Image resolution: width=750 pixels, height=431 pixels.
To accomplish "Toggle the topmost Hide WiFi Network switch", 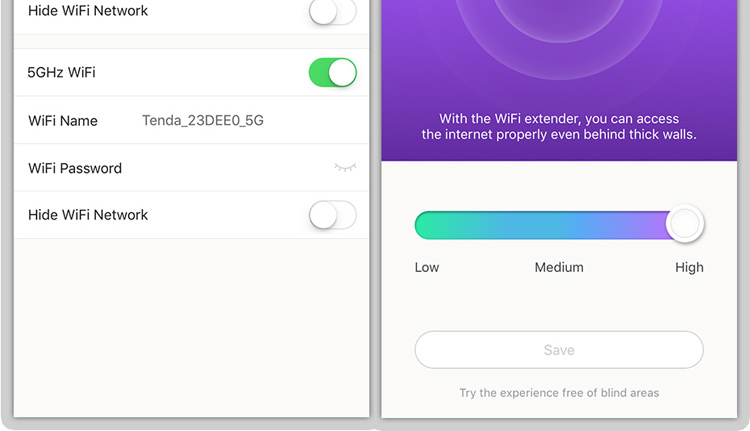I will [x=333, y=11].
